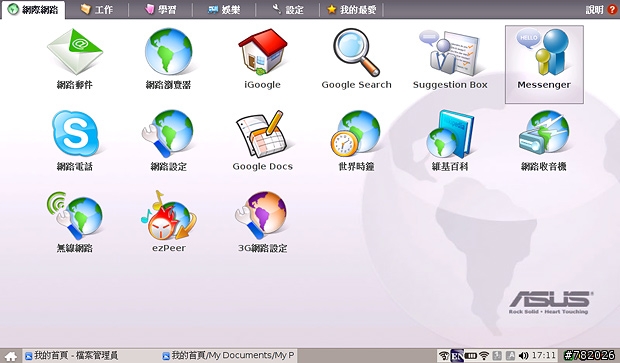Open 網路設定 network settings icon
The height and width of the screenshot is (363, 620).
click(168, 134)
